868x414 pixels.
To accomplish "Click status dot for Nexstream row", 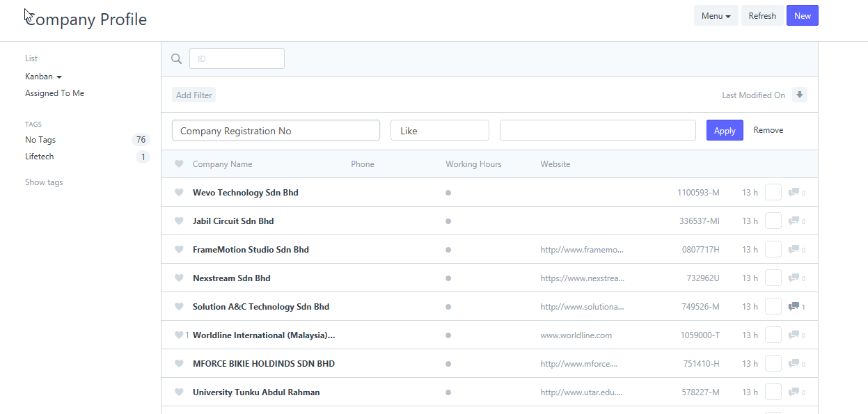I will click(x=448, y=278).
